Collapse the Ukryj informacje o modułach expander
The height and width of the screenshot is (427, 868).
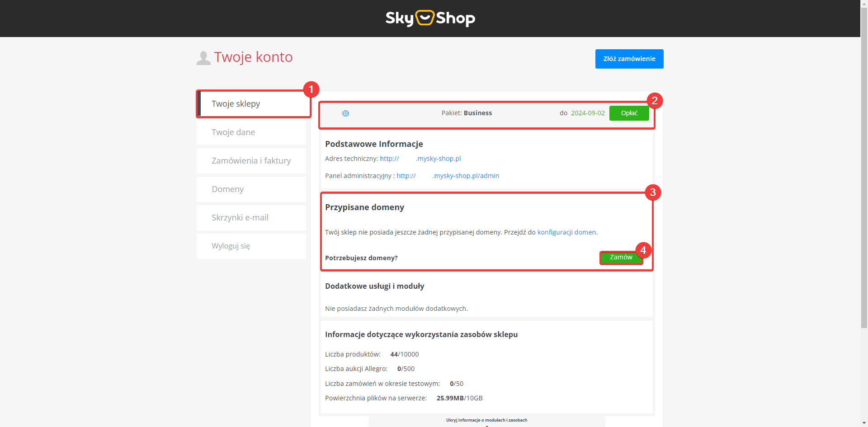click(x=486, y=420)
